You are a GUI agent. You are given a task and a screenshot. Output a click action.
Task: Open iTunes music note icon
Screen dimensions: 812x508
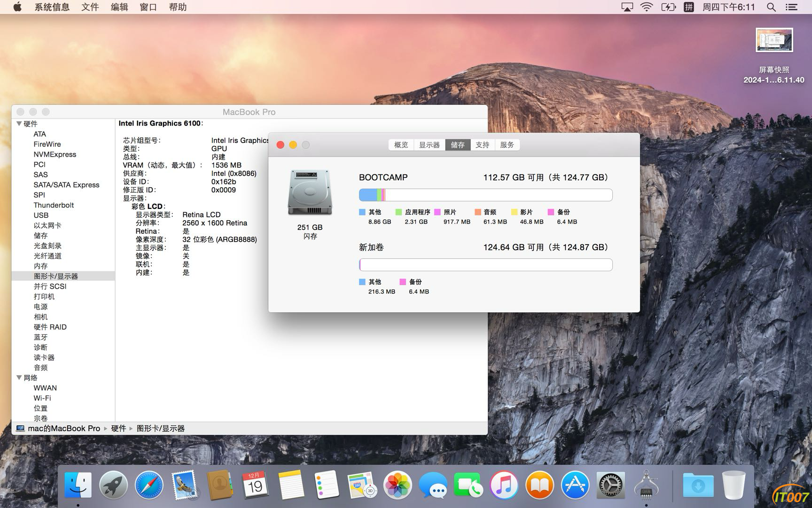point(504,485)
